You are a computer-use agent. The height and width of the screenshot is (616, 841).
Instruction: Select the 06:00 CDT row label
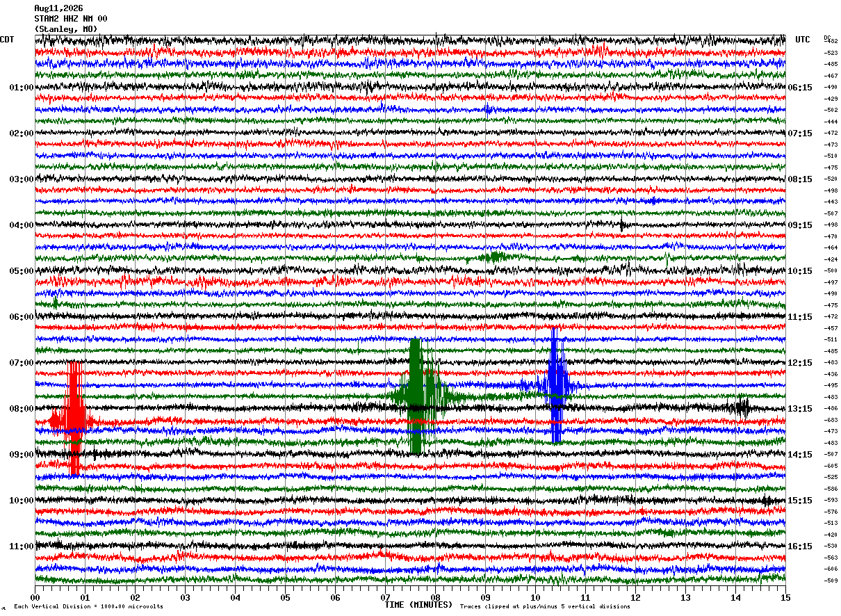click(22, 317)
